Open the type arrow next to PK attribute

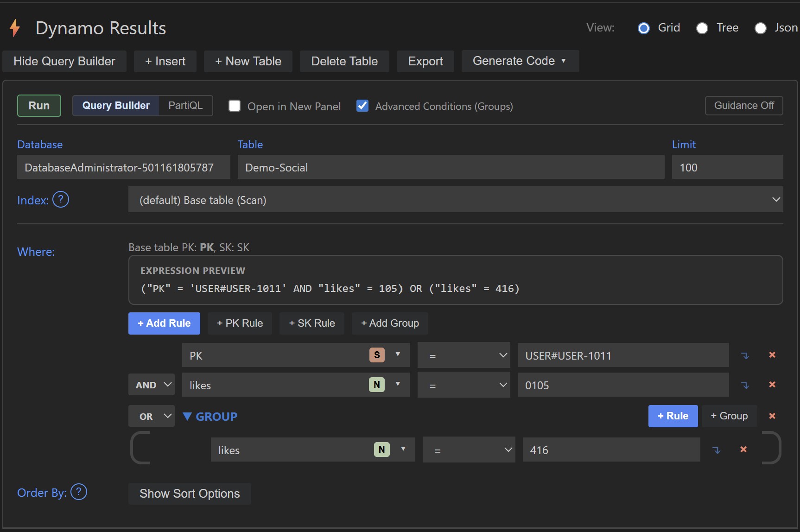tap(398, 355)
